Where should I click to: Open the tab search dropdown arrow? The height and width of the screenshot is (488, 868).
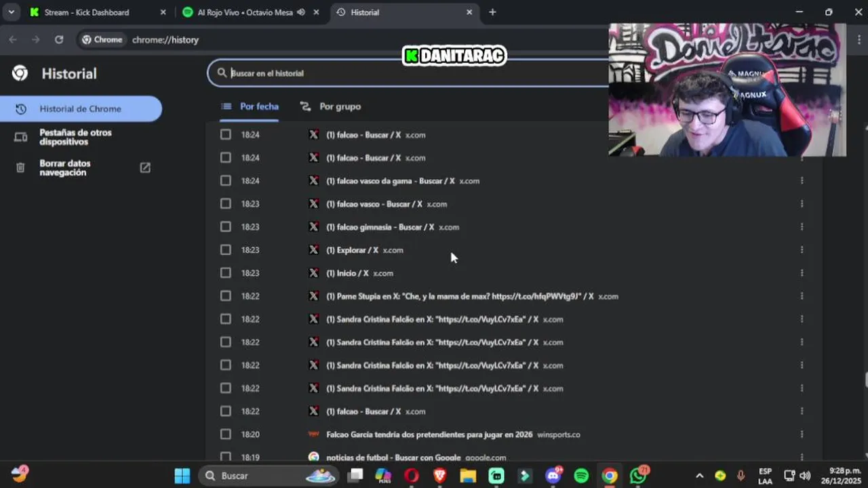point(12,12)
